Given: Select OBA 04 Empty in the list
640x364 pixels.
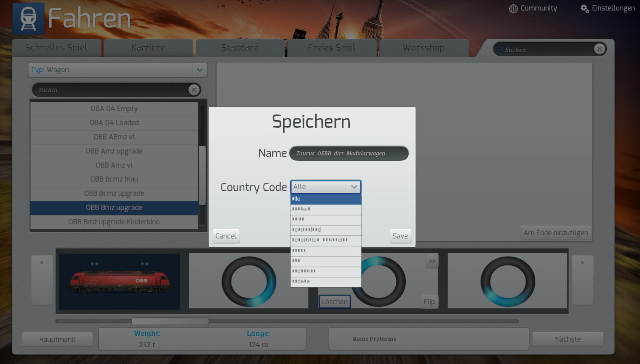Looking at the screenshot, I should (114, 108).
